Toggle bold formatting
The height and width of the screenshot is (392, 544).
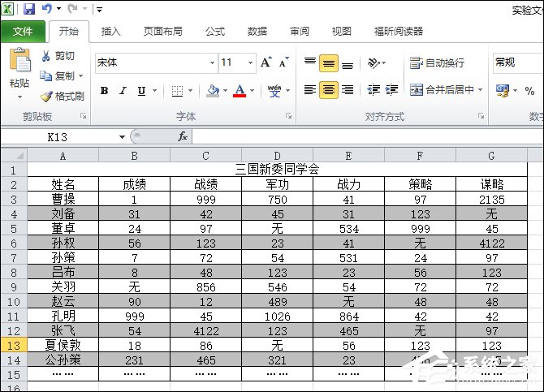click(104, 90)
